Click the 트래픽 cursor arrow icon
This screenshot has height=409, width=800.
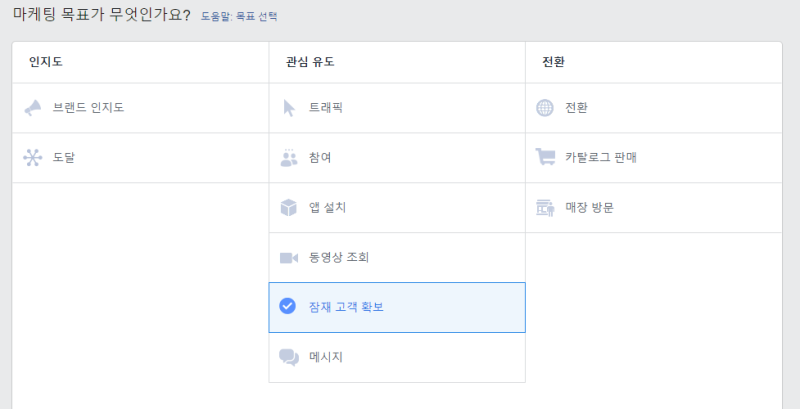[289, 107]
